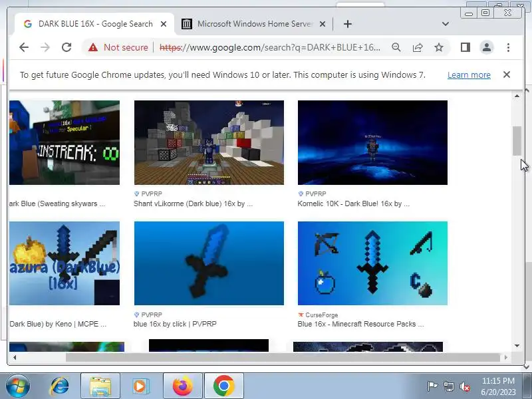Screen dimensions: 532x399
Task: Open the Learn more link
Action: [x=469, y=74]
